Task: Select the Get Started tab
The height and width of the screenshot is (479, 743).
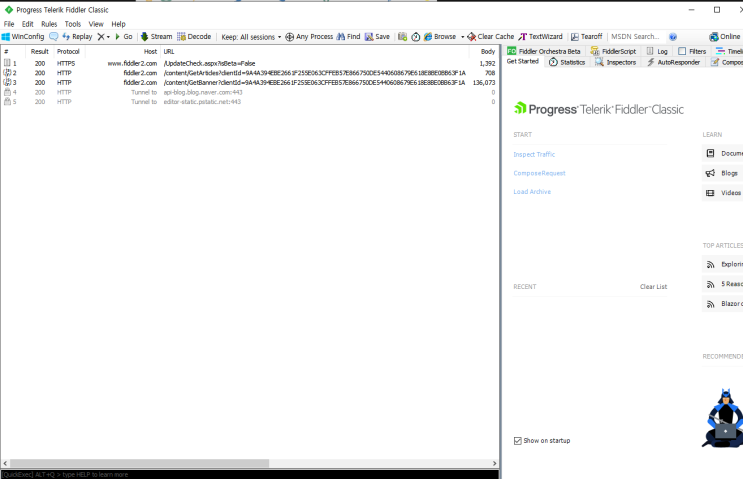Action: [x=523, y=62]
